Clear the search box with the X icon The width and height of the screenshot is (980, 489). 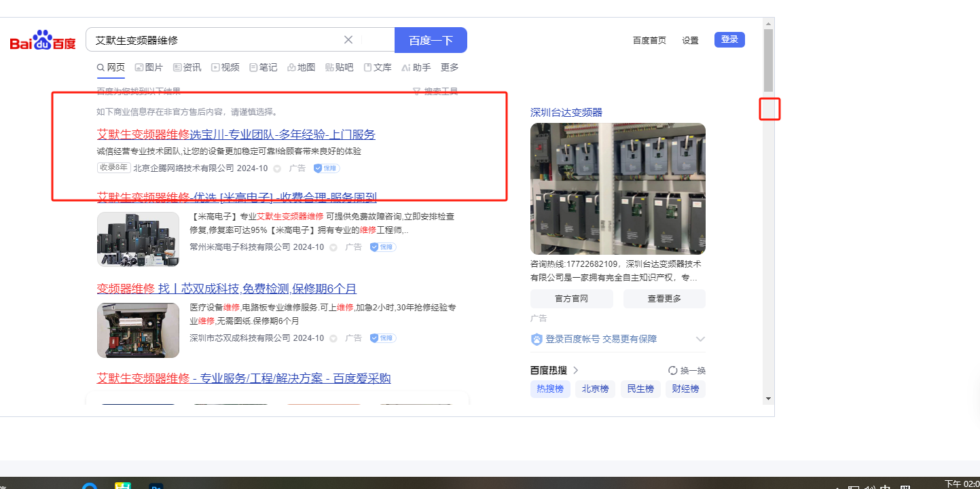click(348, 40)
